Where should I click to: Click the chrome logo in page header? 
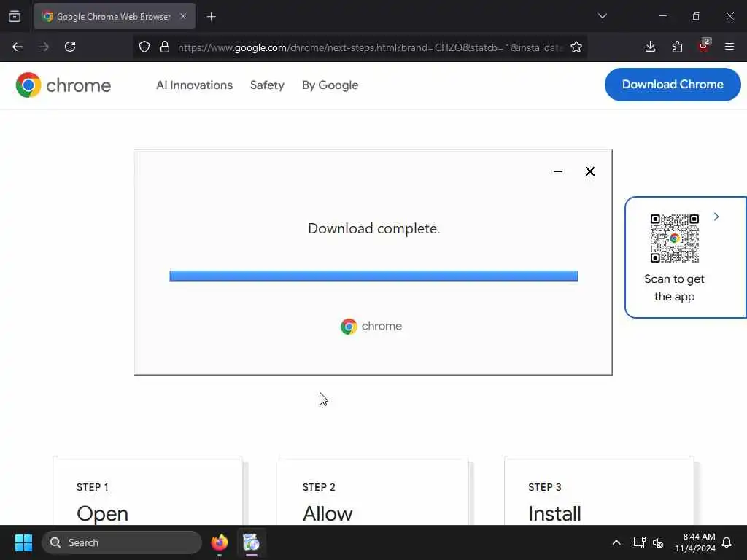[x=63, y=85]
